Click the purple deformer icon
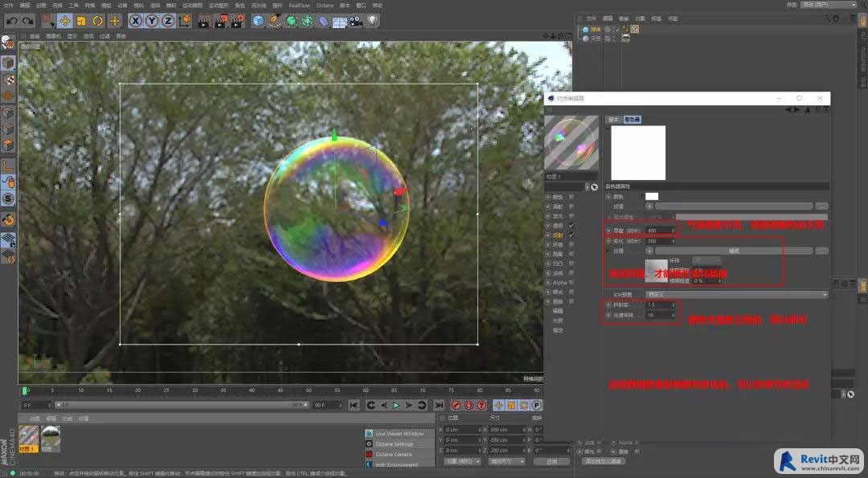Image resolution: width=868 pixels, height=478 pixels. point(324,21)
